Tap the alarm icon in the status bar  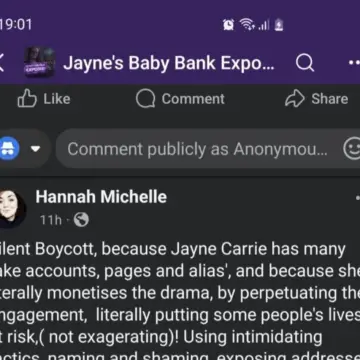[228, 25]
